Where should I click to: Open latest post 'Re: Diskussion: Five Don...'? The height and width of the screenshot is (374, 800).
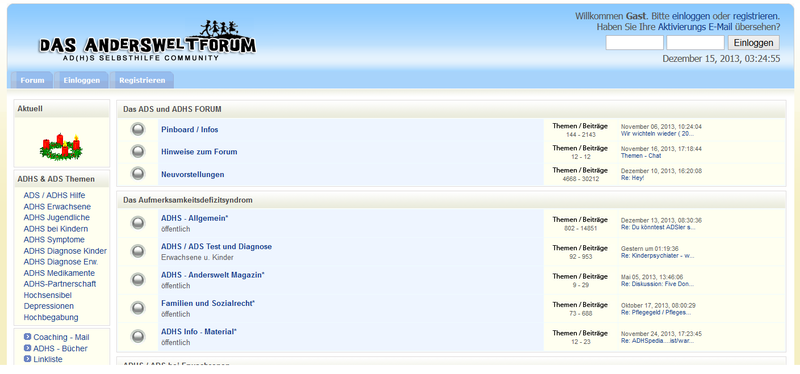point(657,284)
